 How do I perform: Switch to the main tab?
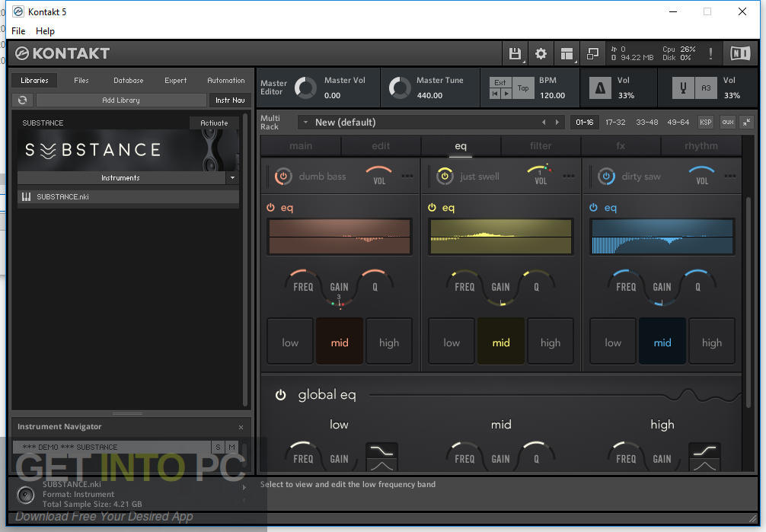pyautogui.click(x=301, y=146)
